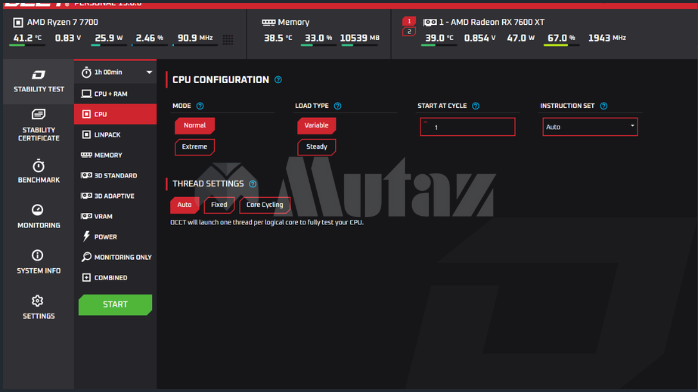Click the Instruction Set help icon

coord(604,106)
